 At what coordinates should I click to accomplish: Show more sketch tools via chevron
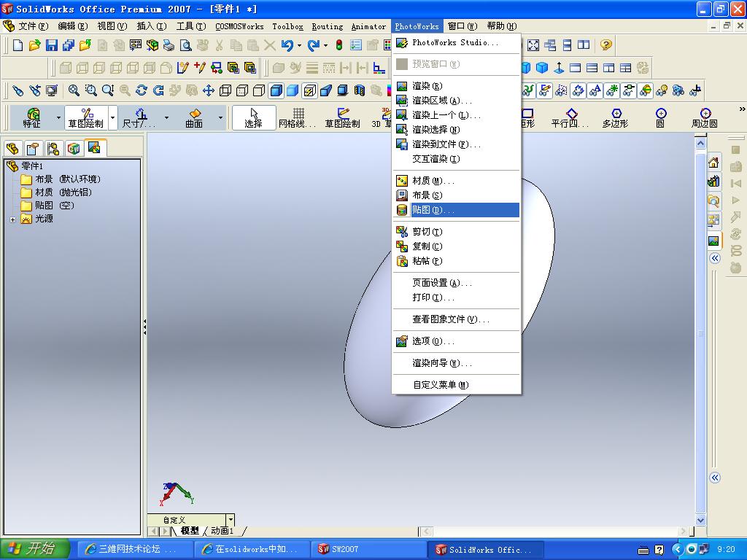(742, 109)
